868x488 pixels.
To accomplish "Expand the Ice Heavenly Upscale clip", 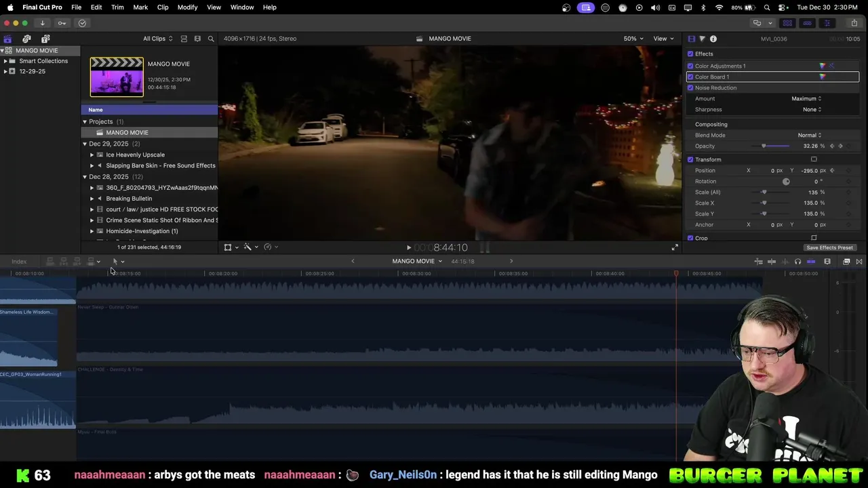I will (x=92, y=155).
